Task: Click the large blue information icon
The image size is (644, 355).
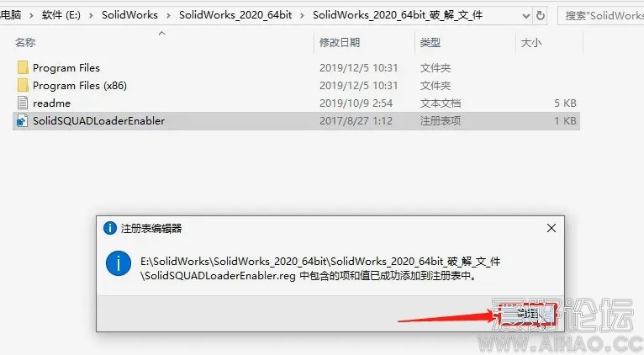Action: (119, 264)
